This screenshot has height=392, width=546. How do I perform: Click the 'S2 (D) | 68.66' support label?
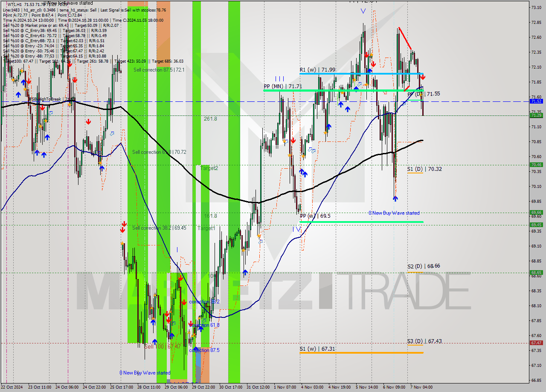(x=424, y=266)
